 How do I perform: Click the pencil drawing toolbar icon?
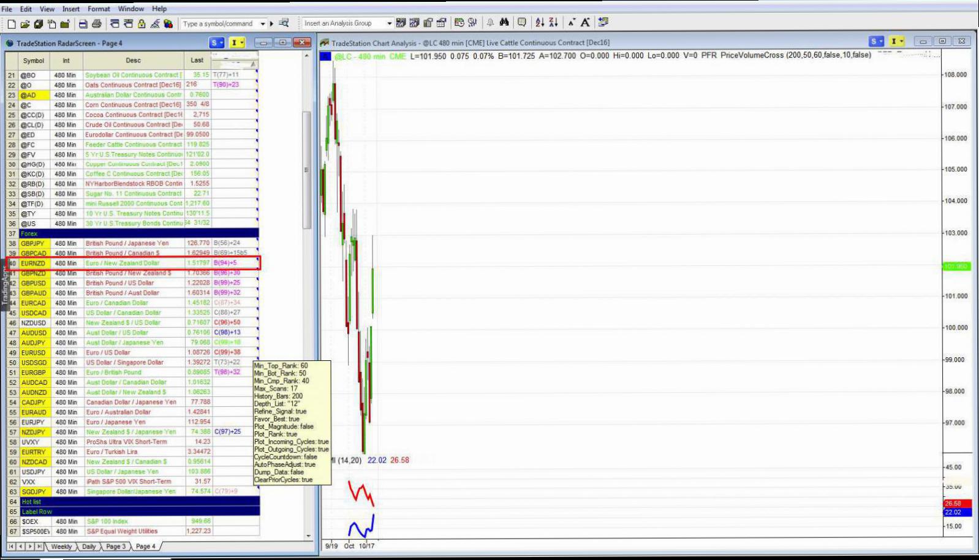155,24
